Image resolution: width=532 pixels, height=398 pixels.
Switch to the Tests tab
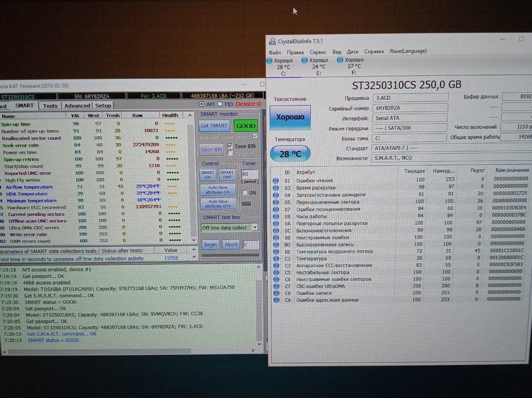(x=50, y=106)
